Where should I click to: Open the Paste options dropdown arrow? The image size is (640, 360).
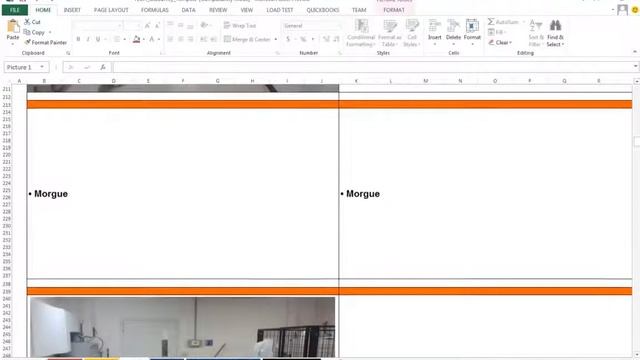(13, 43)
